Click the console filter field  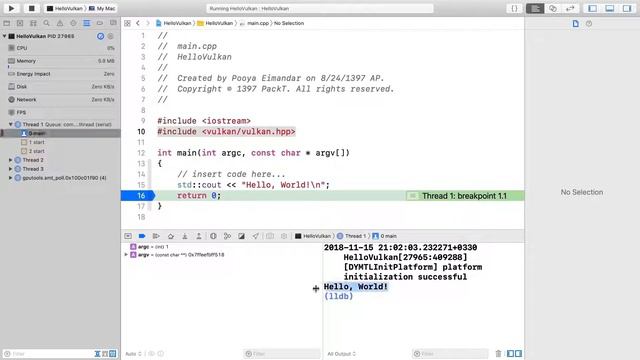coord(451,353)
